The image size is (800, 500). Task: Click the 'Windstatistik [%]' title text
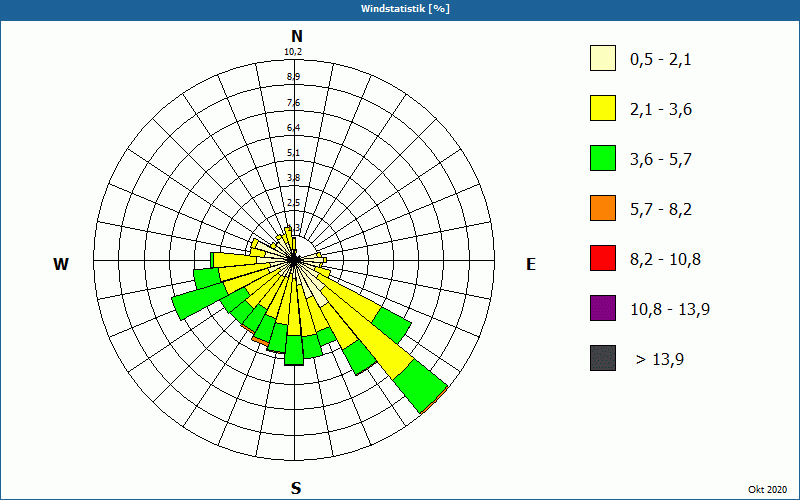click(x=405, y=9)
